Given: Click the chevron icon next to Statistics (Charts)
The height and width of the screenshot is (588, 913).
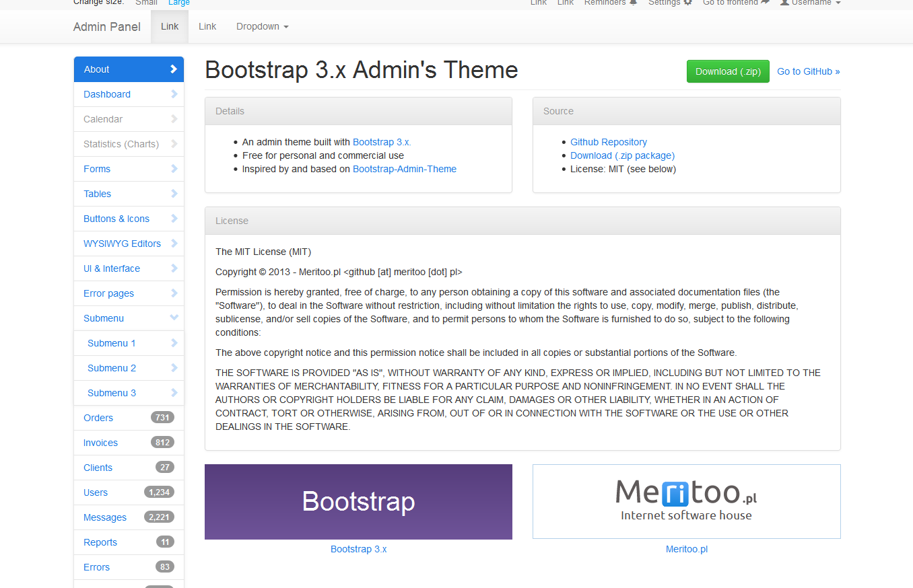Looking at the screenshot, I should pos(174,144).
